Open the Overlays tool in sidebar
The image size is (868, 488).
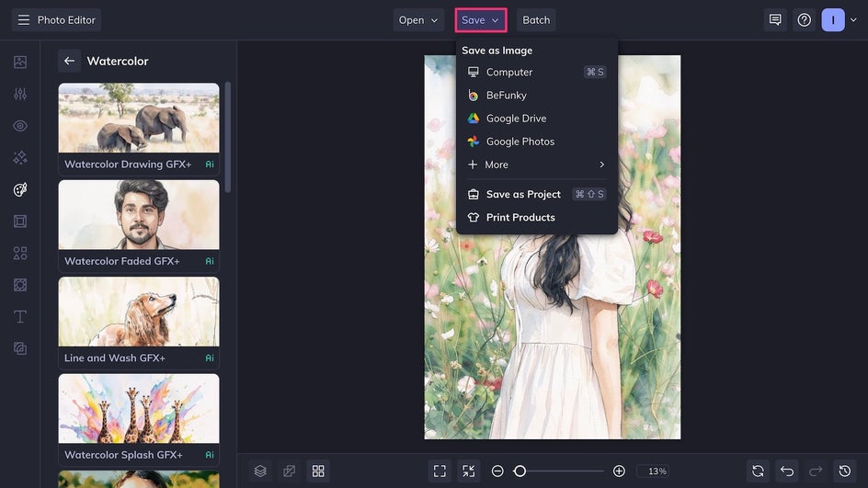pos(20,285)
